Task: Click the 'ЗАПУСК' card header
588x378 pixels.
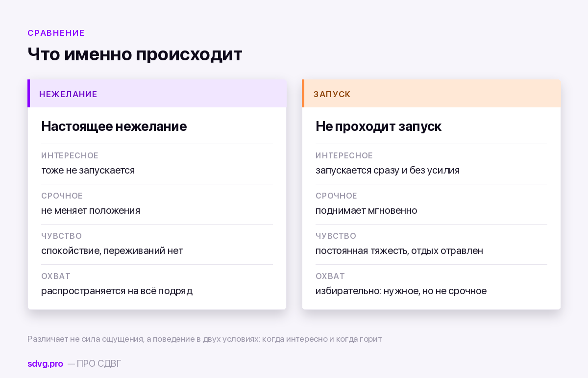Action: tap(431, 94)
